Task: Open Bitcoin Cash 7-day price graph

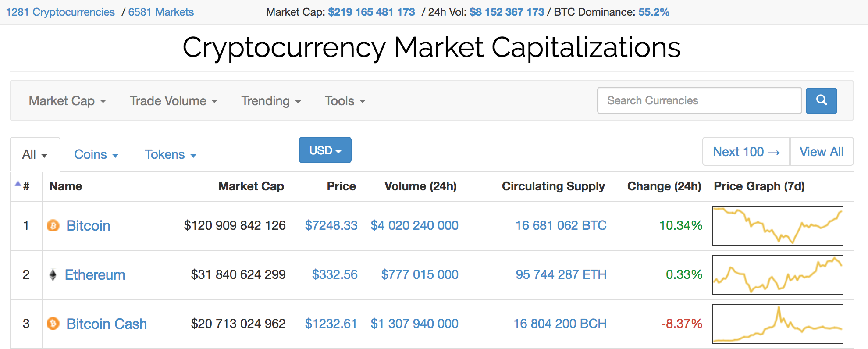Action: (777, 324)
